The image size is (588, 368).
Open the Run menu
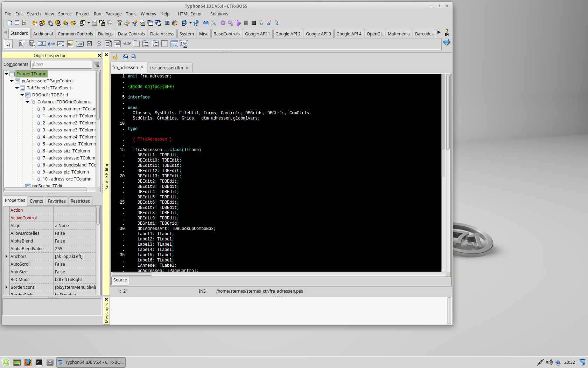(x=97, y=14)
